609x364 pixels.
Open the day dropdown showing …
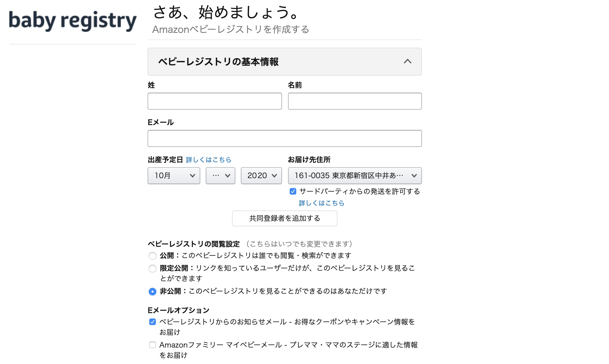tap(221, 176)
